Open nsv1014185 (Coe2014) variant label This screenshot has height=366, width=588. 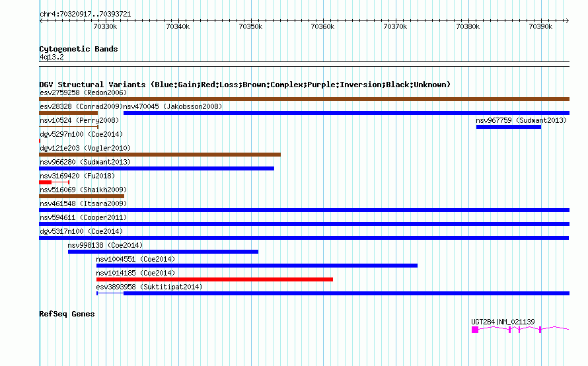tap(135, 273)
